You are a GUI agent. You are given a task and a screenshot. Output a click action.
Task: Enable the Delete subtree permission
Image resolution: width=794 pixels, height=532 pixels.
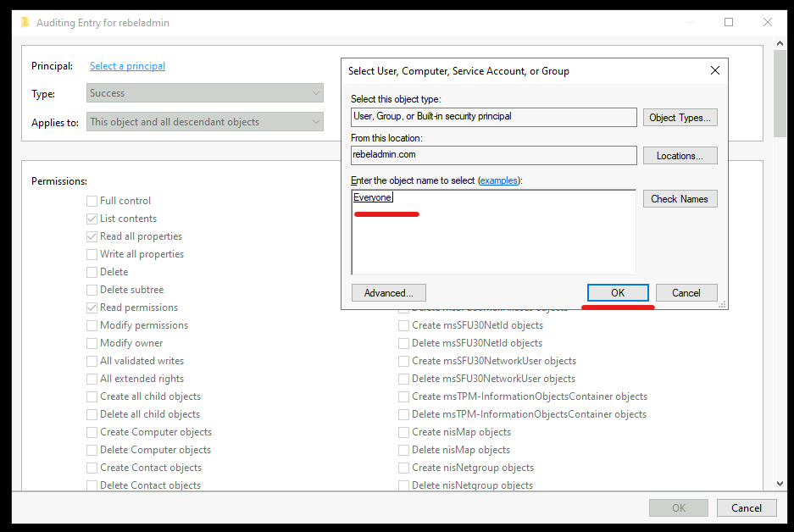[92, 290]
